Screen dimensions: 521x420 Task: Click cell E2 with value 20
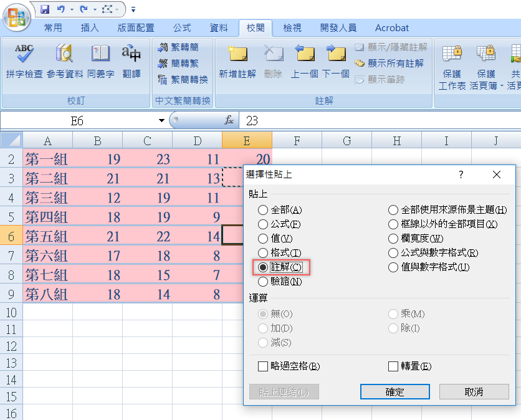247,158
